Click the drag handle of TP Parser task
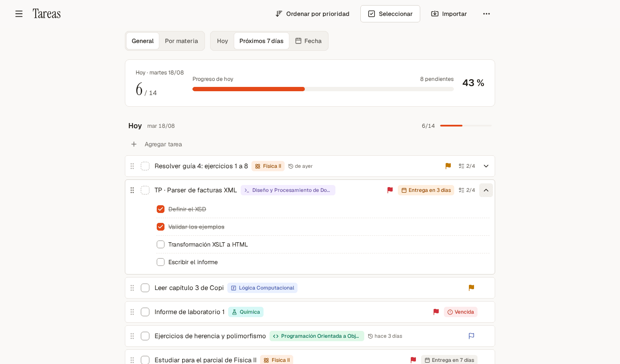620x364 pixels. (132, 190)
